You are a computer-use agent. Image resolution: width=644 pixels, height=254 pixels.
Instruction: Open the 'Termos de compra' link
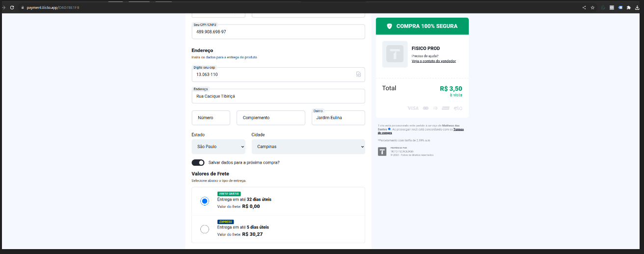(x=385, y=133)
